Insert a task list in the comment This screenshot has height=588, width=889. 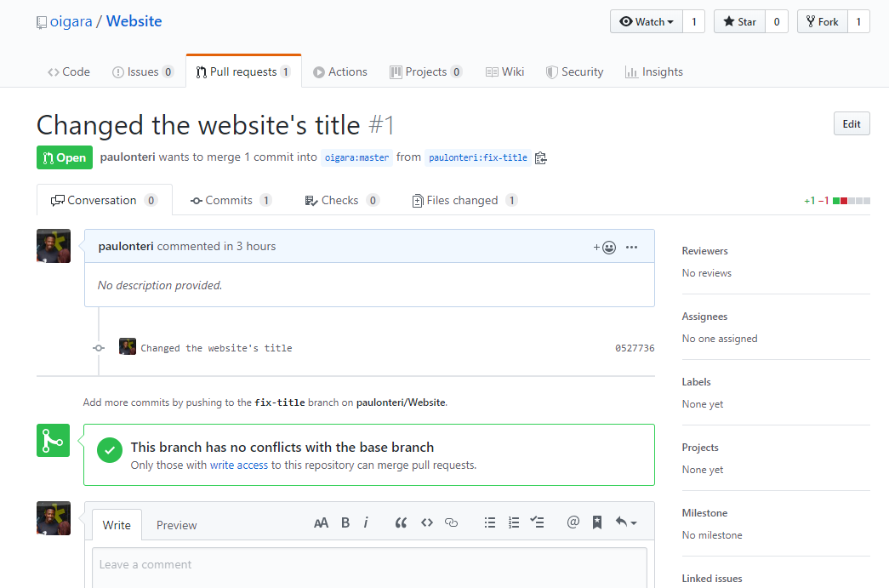[x=537, y=522]
